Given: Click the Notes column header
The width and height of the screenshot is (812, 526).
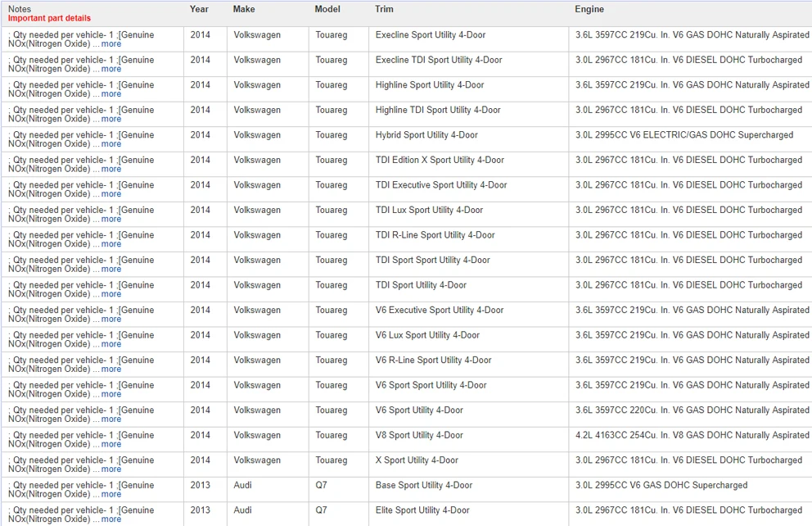Looking at the screenshot, I should [x=20, y=9].
